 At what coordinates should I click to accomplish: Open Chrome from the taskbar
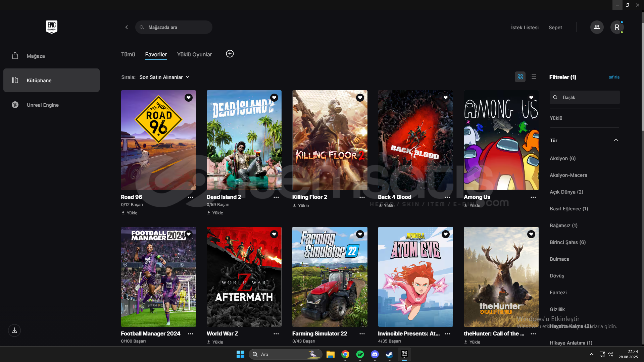pyautogui.click(x=345, y=354)
